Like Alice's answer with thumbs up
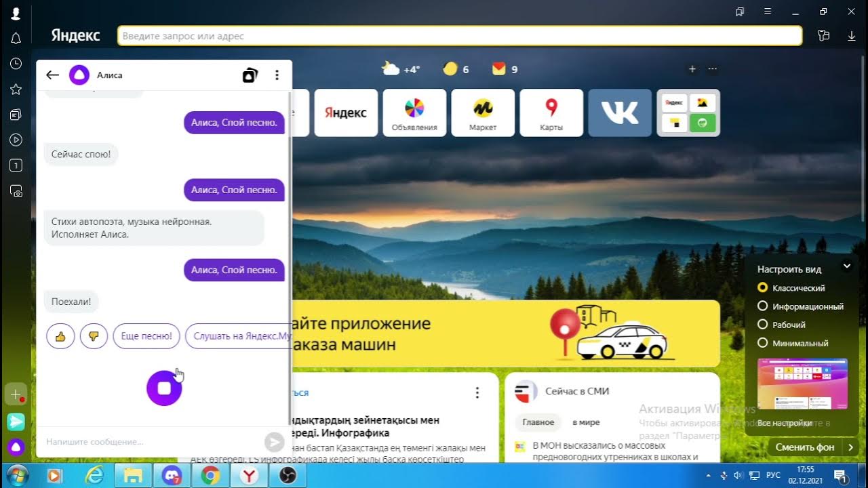This screenshot has width=868, height=488. [60, 335]
